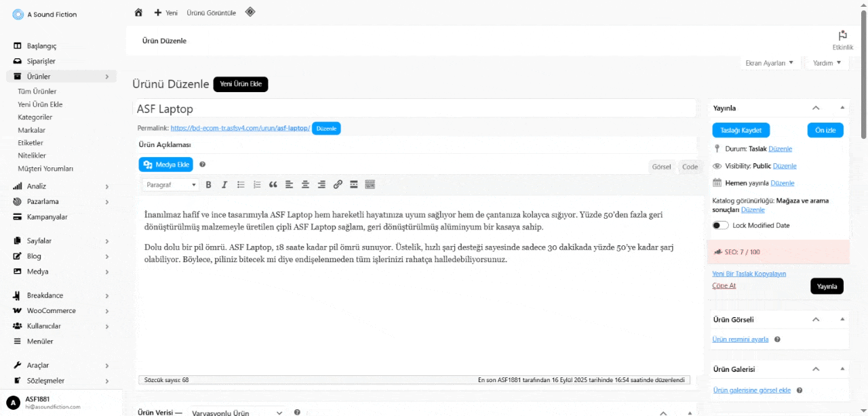Enable the Lock Modified Date toggle
The height and width of the screenshot is (416, 868).
tap(720, 226)
